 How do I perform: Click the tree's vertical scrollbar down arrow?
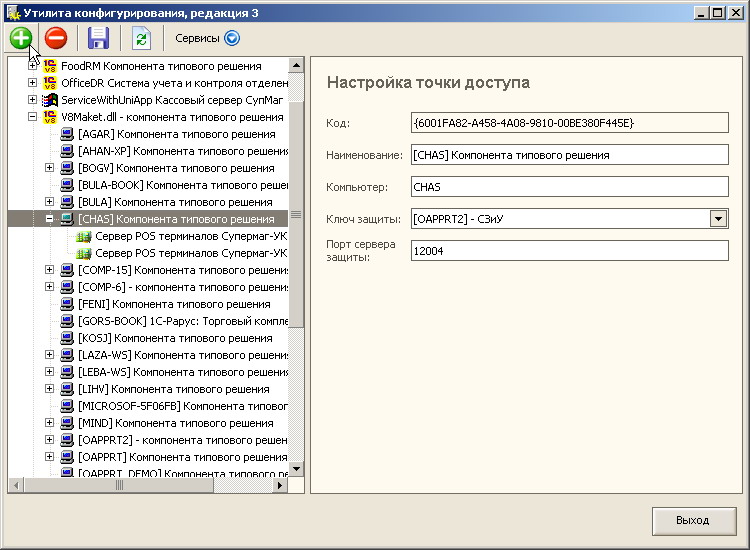(x=296, y=469)
